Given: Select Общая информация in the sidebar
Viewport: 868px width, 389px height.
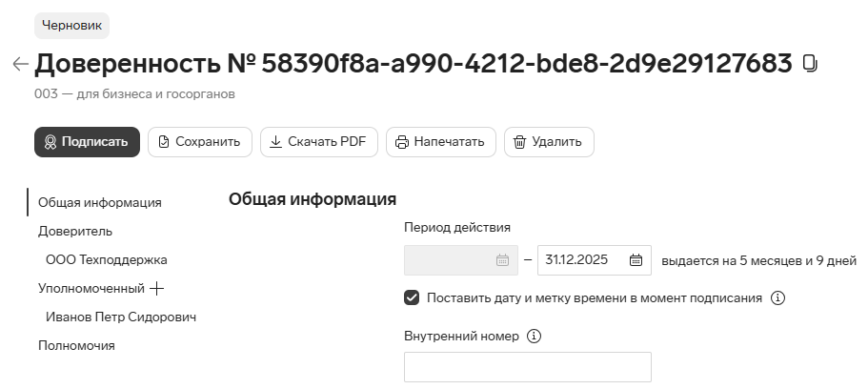Looking at the screenshot, I should tap(100, 202).
